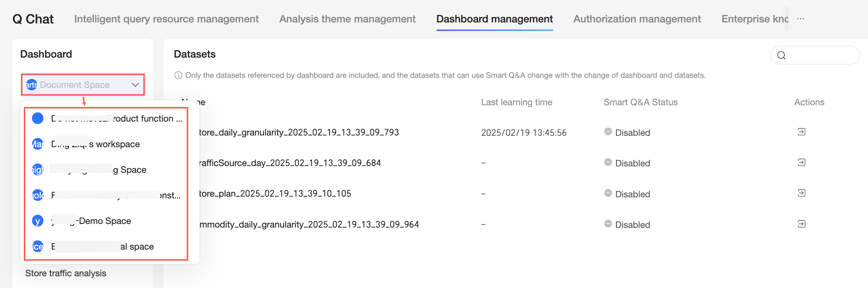The width and height of the screenshot is (868, 288).
Task: Open the Authorization management tab
Action: click(637, 19)
